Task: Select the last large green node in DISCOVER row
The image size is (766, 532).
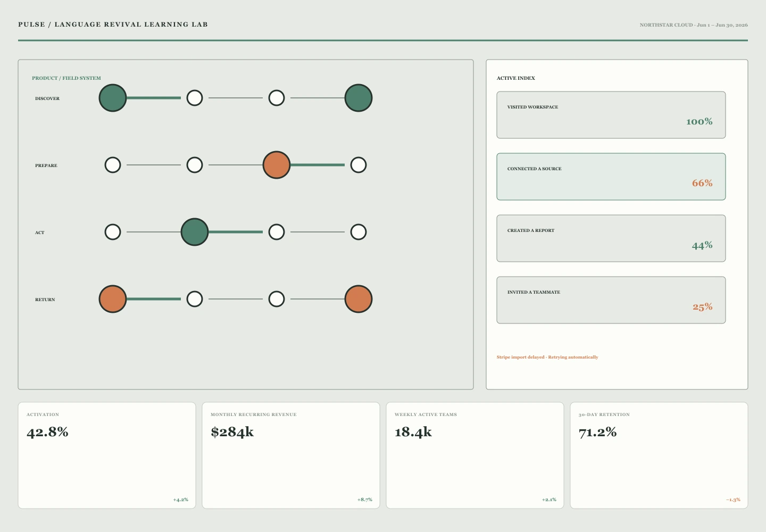Action: [359, 98]
